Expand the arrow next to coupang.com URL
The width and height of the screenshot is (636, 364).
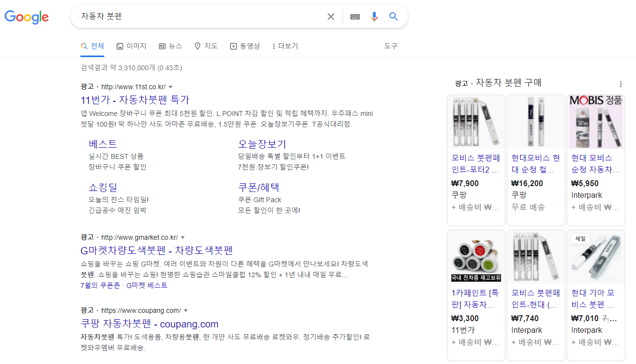click(186, 311)
